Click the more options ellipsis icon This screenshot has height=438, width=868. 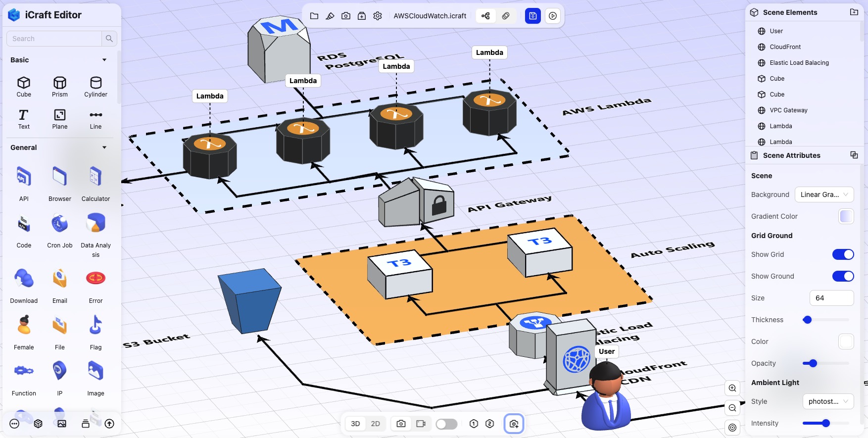click(x=14, y=424)
